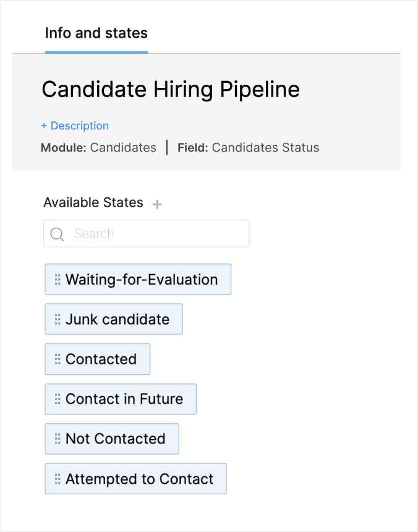
Task: Click drag handle on Not Contacted state
Action: pyautogui.click(x=58, y=439)
